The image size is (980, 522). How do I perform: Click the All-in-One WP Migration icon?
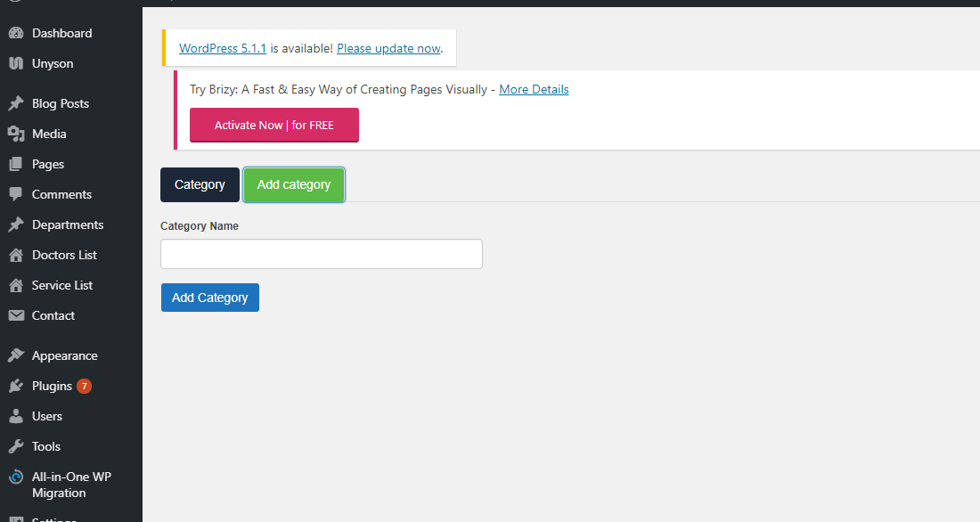16,477
